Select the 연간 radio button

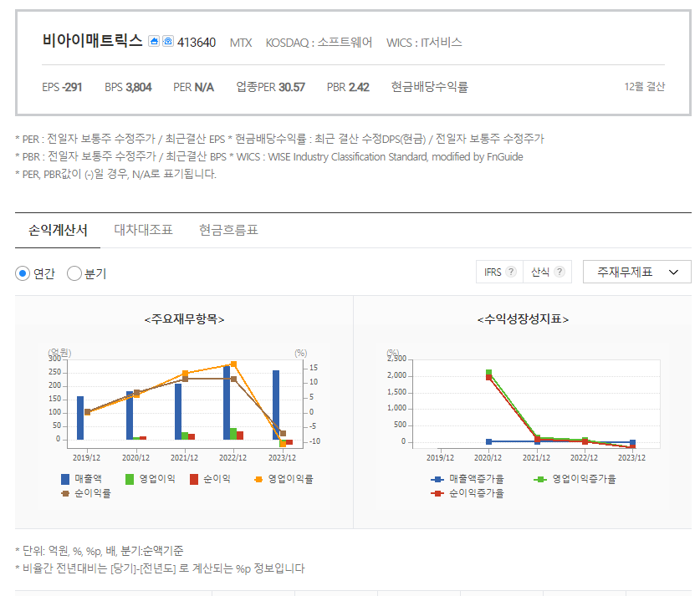coord(23,273)
